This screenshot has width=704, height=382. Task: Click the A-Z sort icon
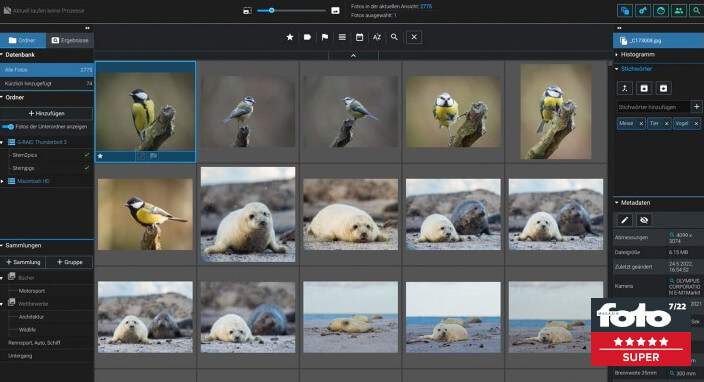(x=377, y=37)
